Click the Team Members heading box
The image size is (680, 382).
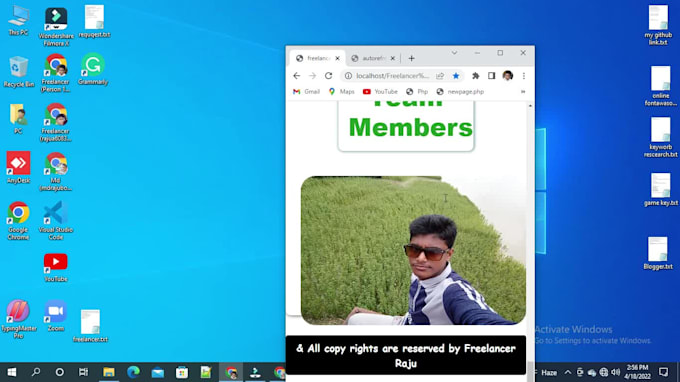[x=406, y=126]
